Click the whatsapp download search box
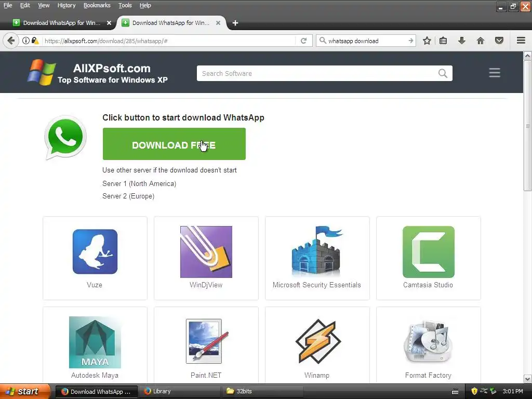Image resolution: width=532 pixels, height=399 pixels. coord(366,41)
